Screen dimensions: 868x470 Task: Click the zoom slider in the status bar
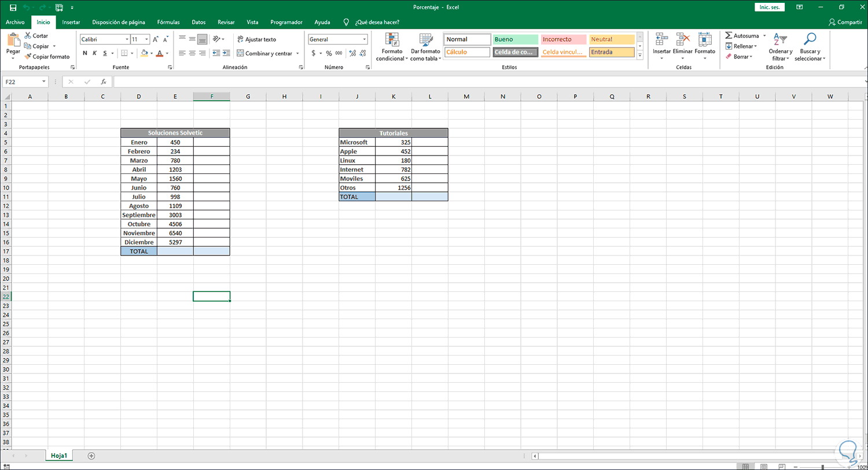[822, 467]
